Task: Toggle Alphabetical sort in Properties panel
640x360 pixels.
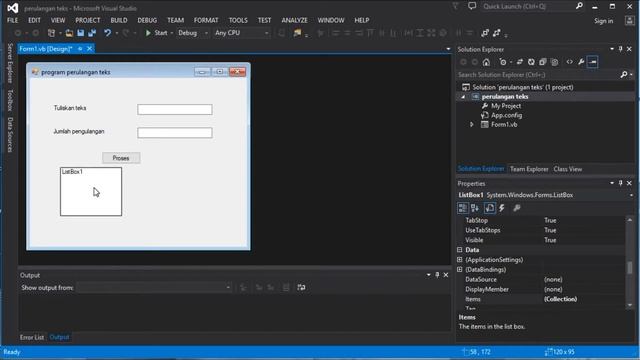Action: (475, 208)
